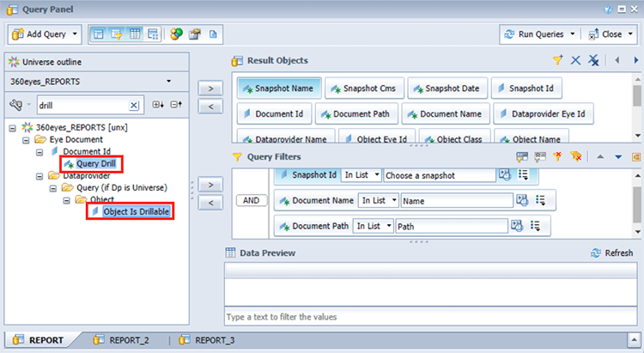The width and height of the screenshot is (644, 353).
Task: Click the remove result object X icon
Action: pyautogui.click(x=575, y=60)
